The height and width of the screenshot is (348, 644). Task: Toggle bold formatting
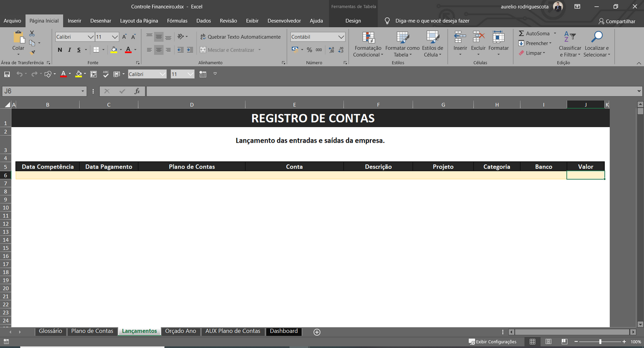coord(60,50)
